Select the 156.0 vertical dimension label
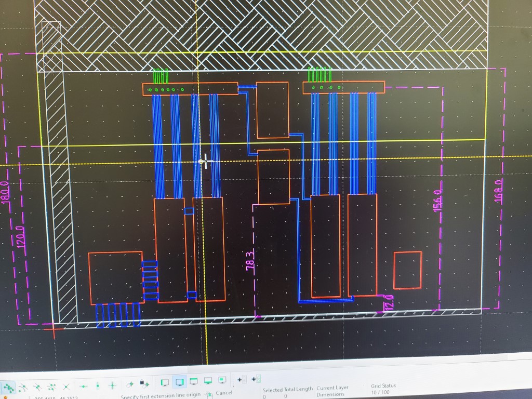The width and height of the screenshot is (532, 399). (437, 201)
